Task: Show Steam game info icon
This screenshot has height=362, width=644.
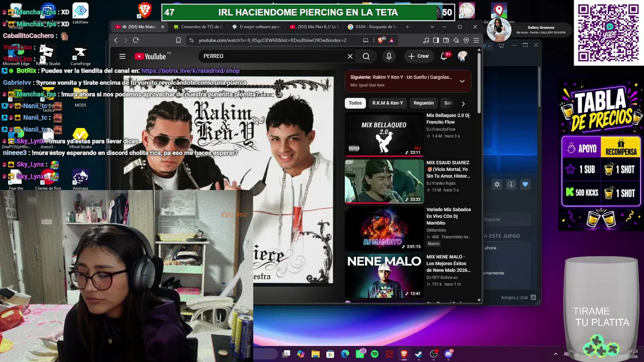Action: click(x=511, y=185)
